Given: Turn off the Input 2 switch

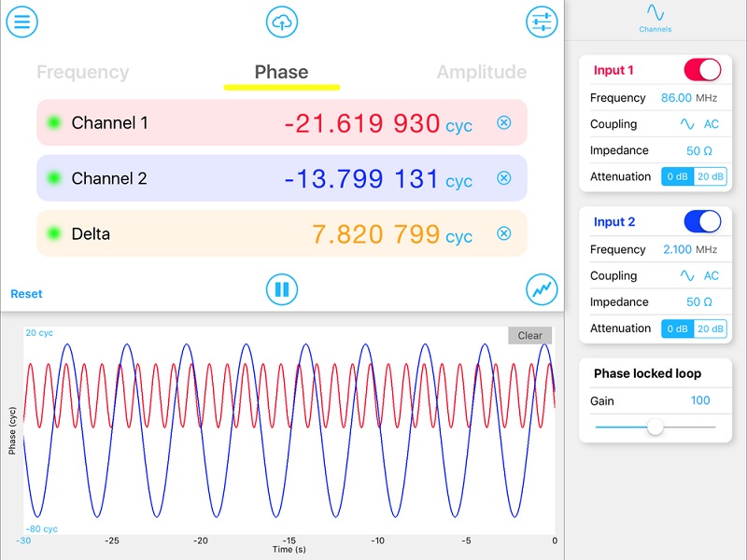Looking at the screenshot, I should (702, 221).
